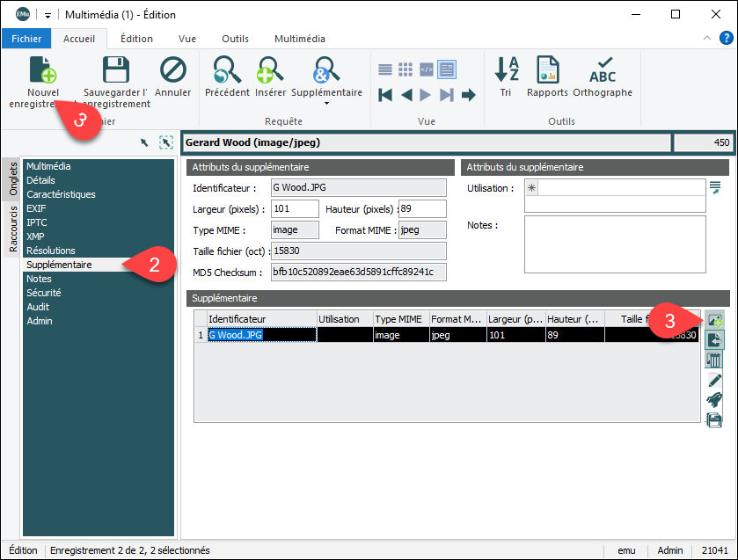Expand the Supplémentaire search dropdown arrow
Screen dimensions: 738x560
[x=326, y=104]
